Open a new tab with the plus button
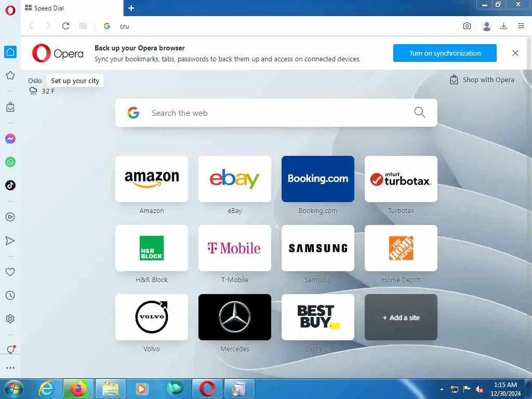 point(131,8)
